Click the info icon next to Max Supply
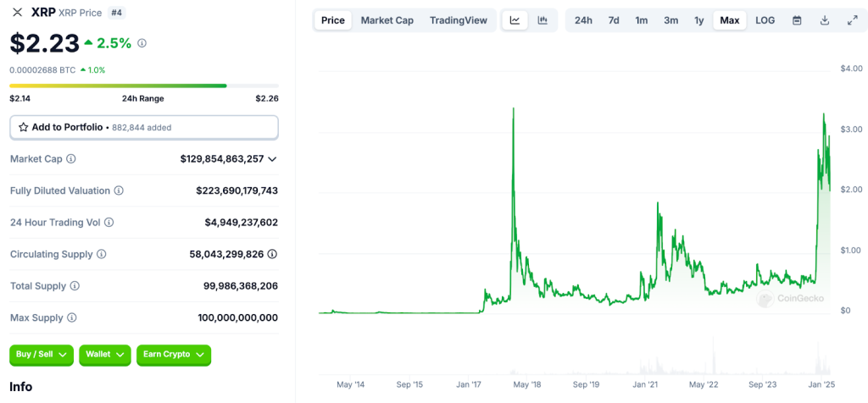The width and height of the screenshot is (868, 403). pyautogui.click(x=71, y=317)
